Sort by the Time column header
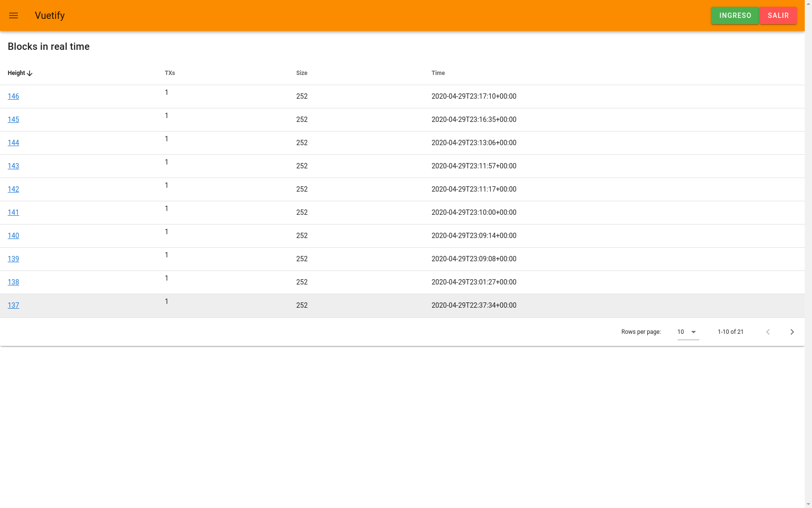The width and height of the screenshot is (812, 508). coord(438,73)
